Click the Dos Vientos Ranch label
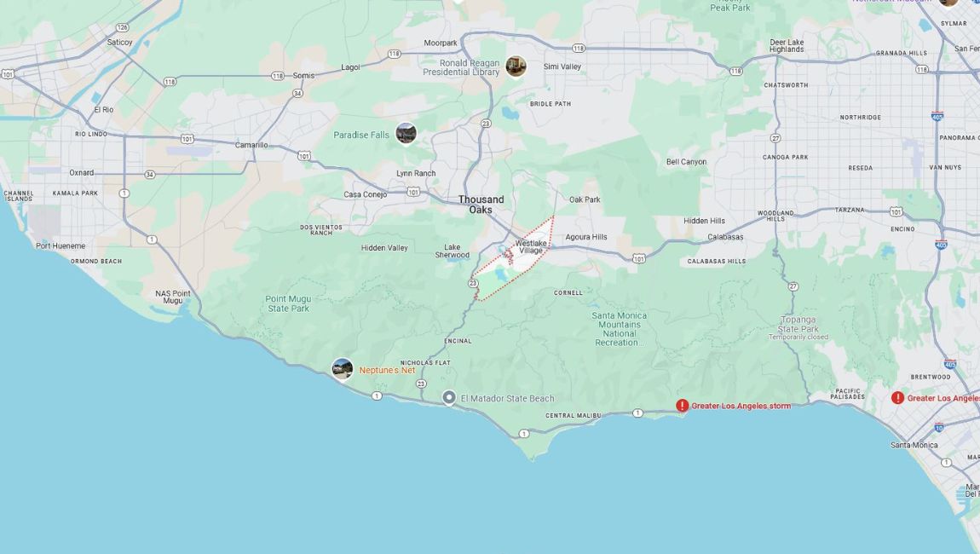980x554 pixels. [x=320, y=230]
